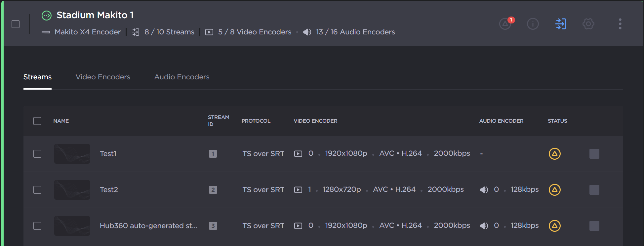The width and height of the screenshot is (644, 246).
Task: Click the Hub360 auto-generated stream name
Action: [148, 226]
